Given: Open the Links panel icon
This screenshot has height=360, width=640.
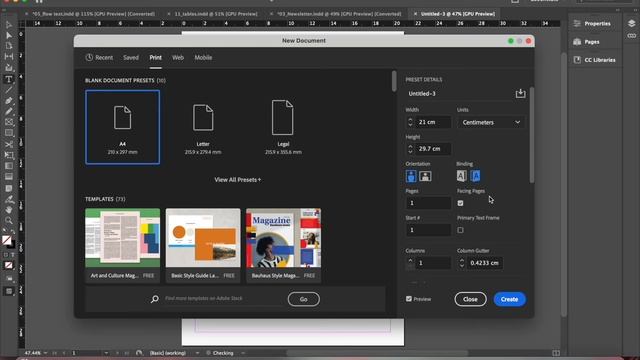Looking at the screenshot, I should pos(631,36).
